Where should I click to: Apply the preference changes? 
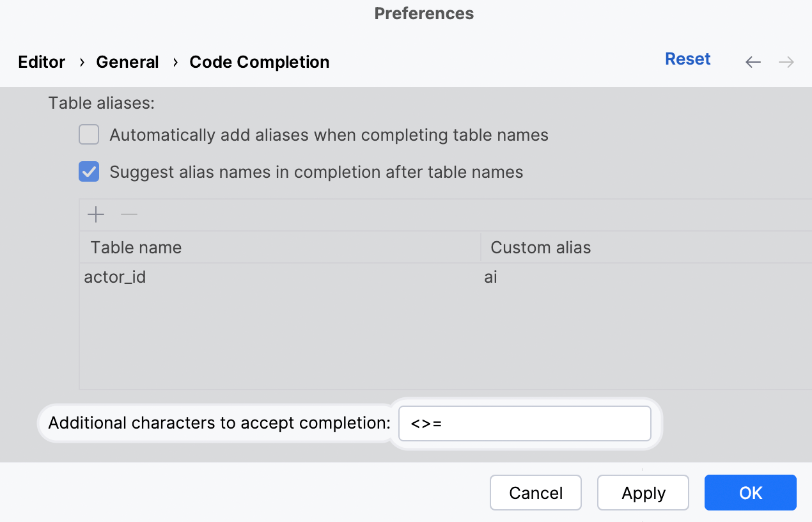click(643, 493)
